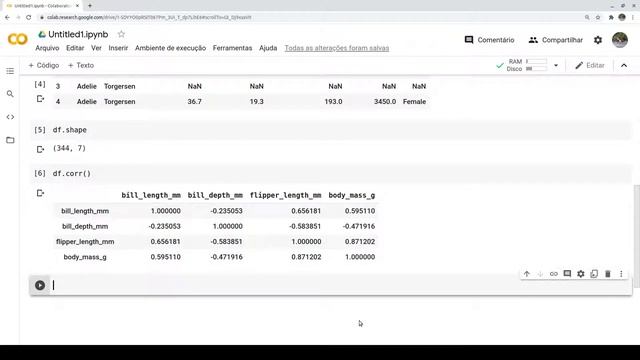
Task: Copy link to cell icon
Action: [x=553, y=274]
